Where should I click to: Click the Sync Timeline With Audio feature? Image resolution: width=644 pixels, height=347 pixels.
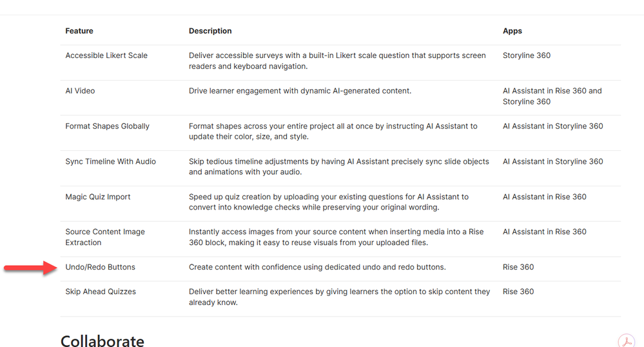coord(110,161)
